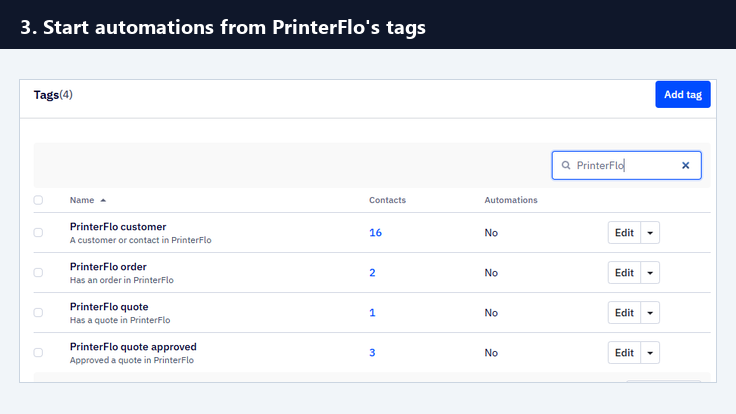Click the Add tag button
The image size is (736, 414).
(683, 94)
